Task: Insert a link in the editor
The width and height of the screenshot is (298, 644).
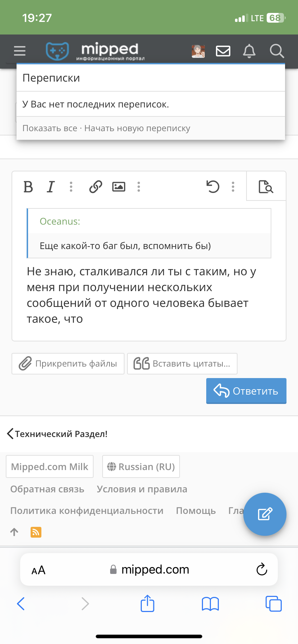Action: (96, 187)
